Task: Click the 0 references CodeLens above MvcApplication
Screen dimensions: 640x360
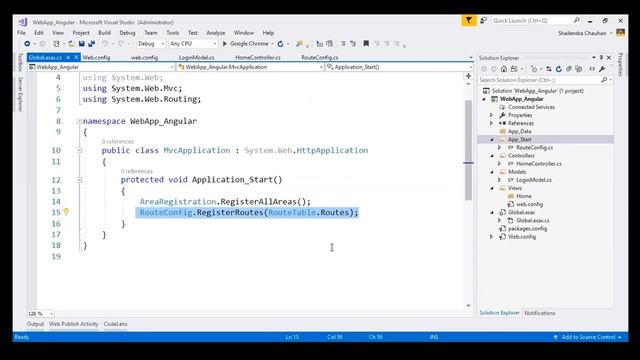Action: point(118,142)
